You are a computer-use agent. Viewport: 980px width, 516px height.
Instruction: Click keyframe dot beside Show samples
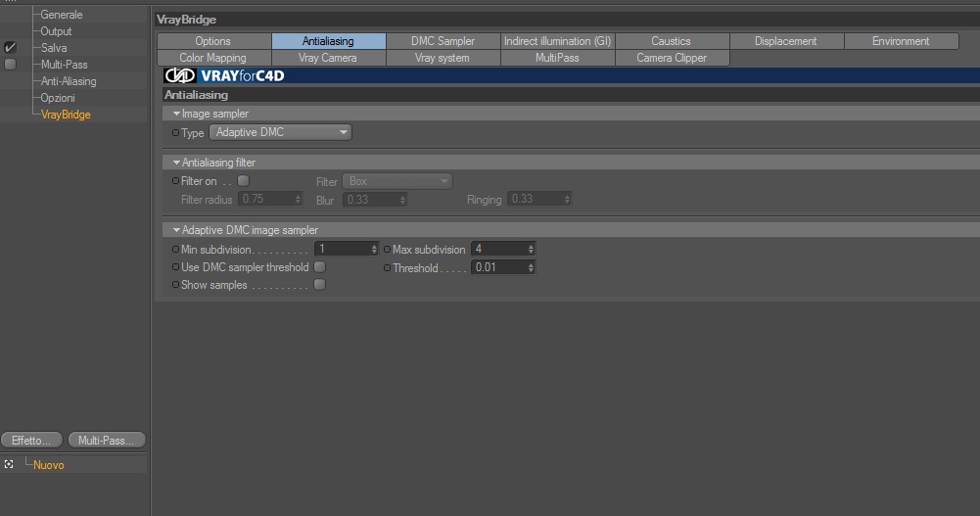click(175, 284)
